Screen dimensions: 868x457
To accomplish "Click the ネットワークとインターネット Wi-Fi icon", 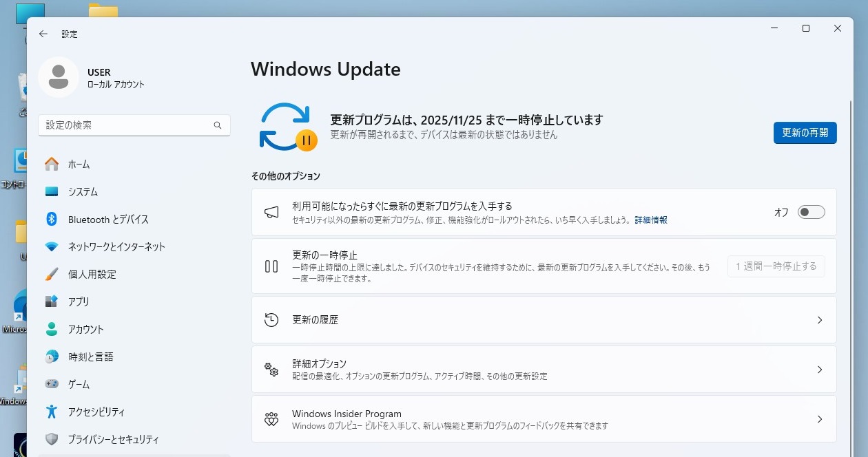I will (52, 246).
